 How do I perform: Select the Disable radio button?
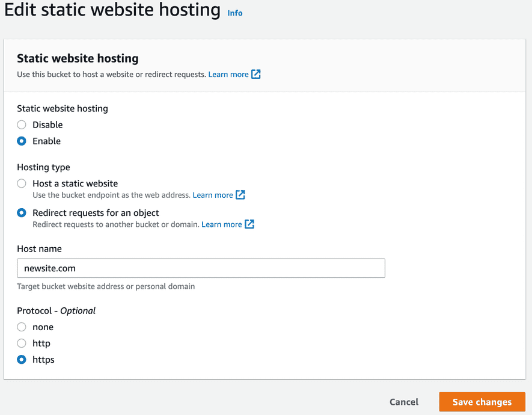pyautogui.click(x=22, y=125)
